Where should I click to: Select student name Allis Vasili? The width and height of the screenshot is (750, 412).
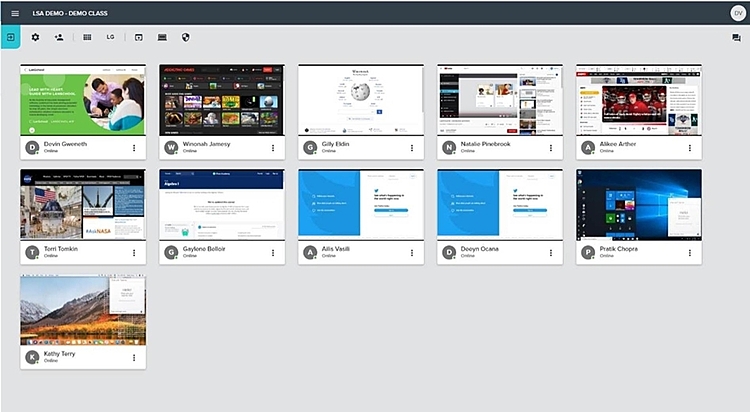pos(336,249)
